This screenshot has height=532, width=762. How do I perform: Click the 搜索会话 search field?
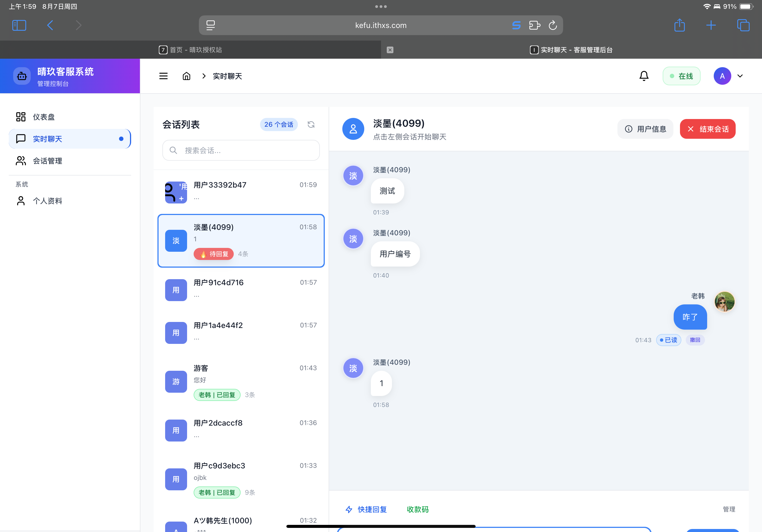click(x=241, y=150)
